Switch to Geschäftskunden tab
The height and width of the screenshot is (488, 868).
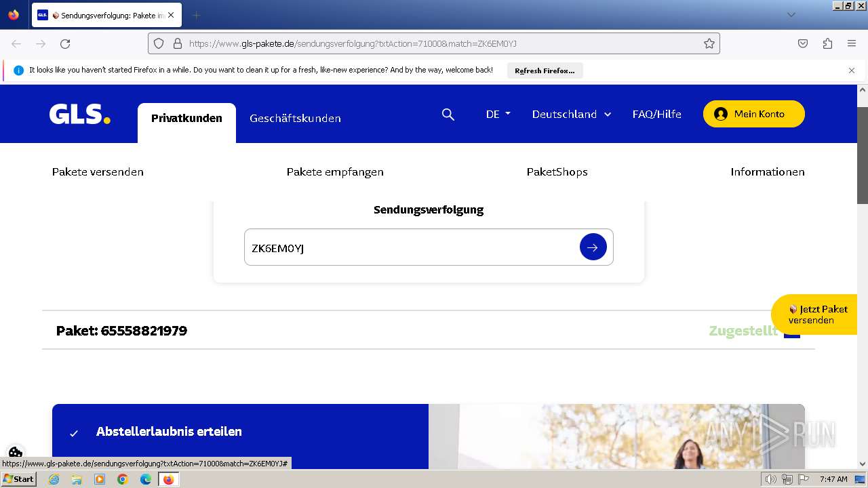tap(295, 119)
